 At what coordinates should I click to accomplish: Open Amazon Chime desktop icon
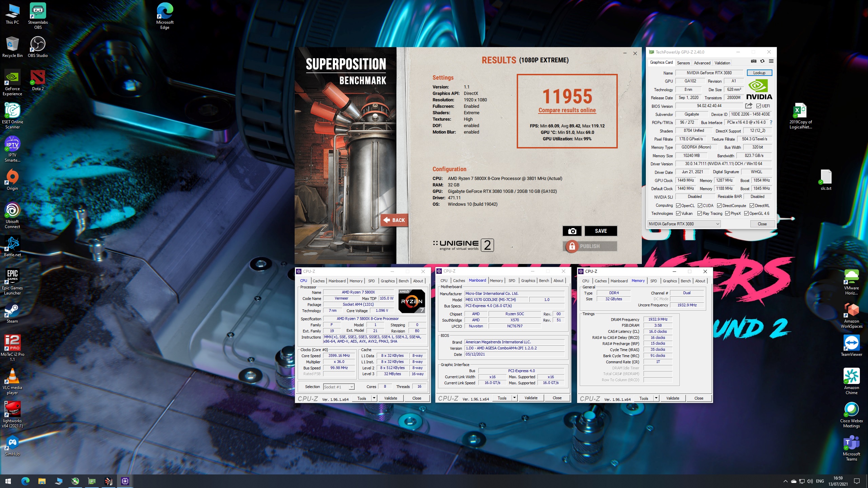(x=851, y=382)
